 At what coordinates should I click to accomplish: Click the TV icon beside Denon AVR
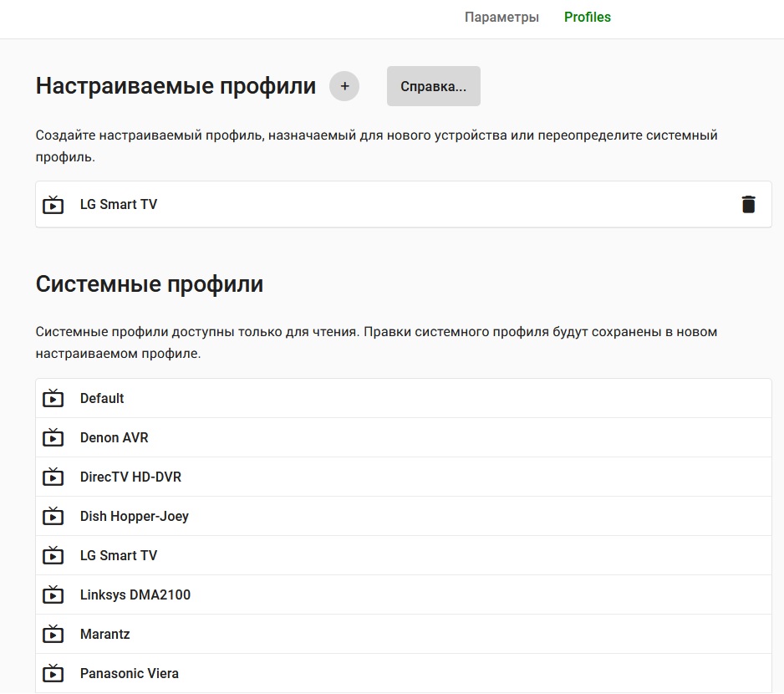point(53,437)
